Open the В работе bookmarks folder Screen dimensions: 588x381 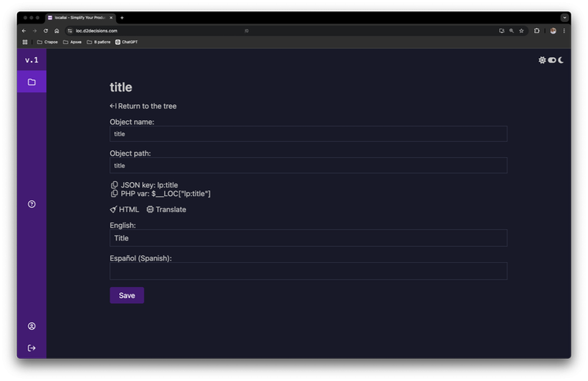tap(98, 42)
